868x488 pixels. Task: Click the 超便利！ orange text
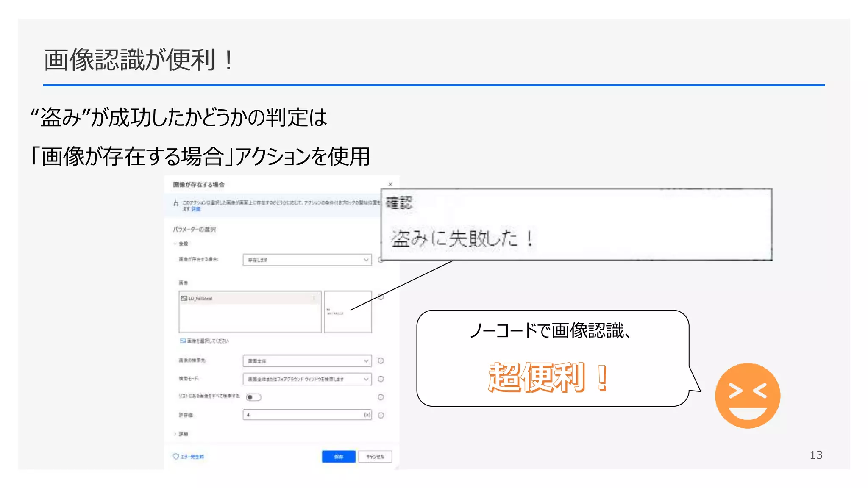click(549, 377)
